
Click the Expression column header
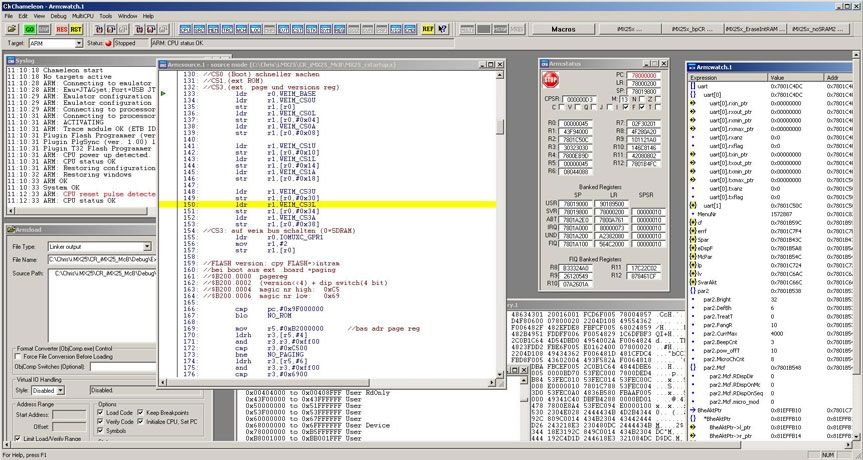coord(728,78)
